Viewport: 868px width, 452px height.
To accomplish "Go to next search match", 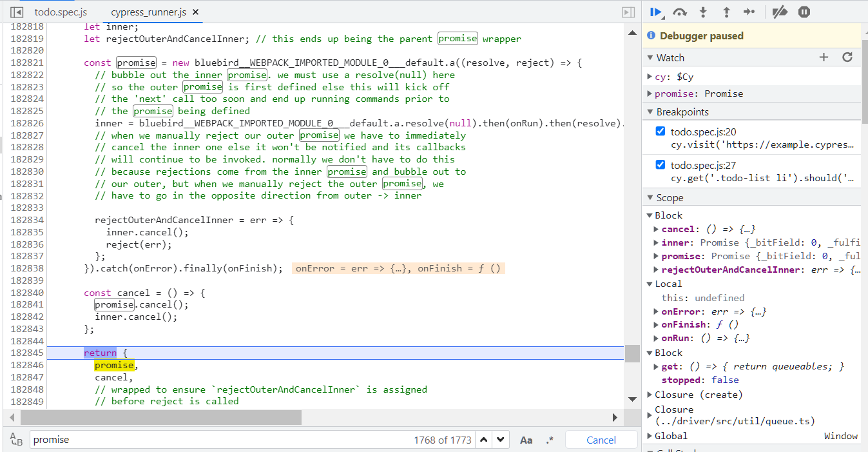I will [500, 440].
